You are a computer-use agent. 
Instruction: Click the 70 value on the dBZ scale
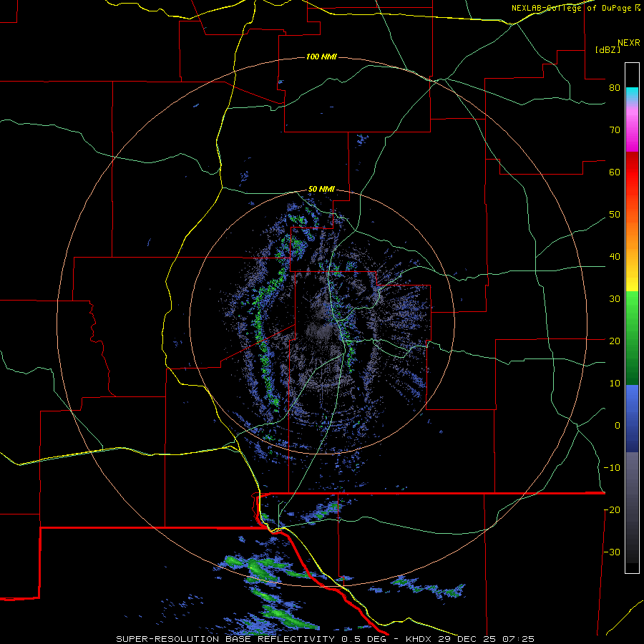coord(615,130)
